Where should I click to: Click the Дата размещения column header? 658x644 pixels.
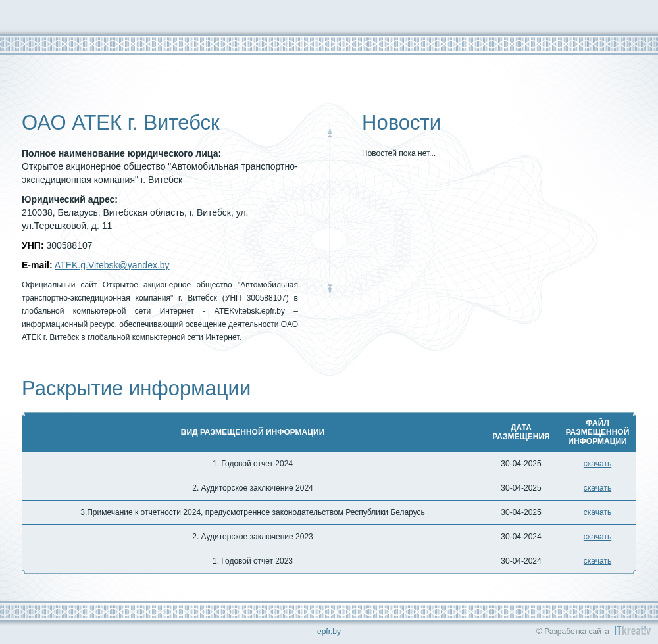tap(520, 432)
